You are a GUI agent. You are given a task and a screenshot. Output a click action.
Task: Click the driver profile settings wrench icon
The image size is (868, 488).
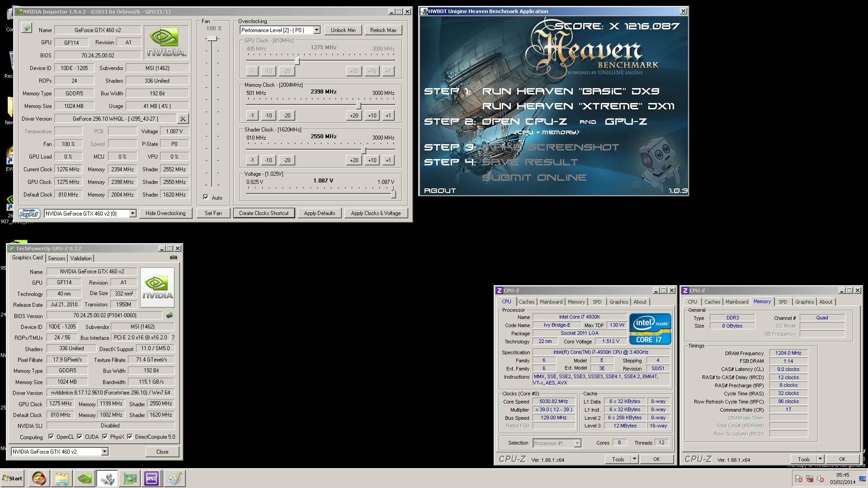[x=183, y=119]
